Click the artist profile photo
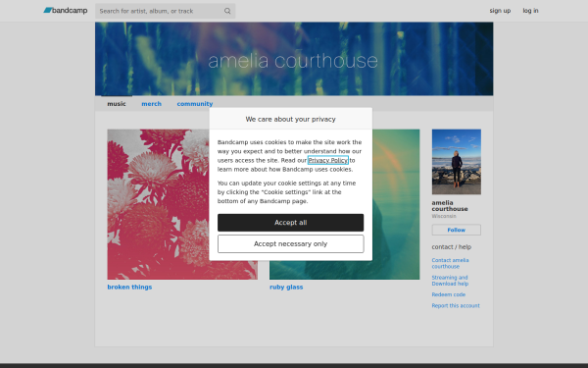The image size is (588, 368). (x=457, y=162)
